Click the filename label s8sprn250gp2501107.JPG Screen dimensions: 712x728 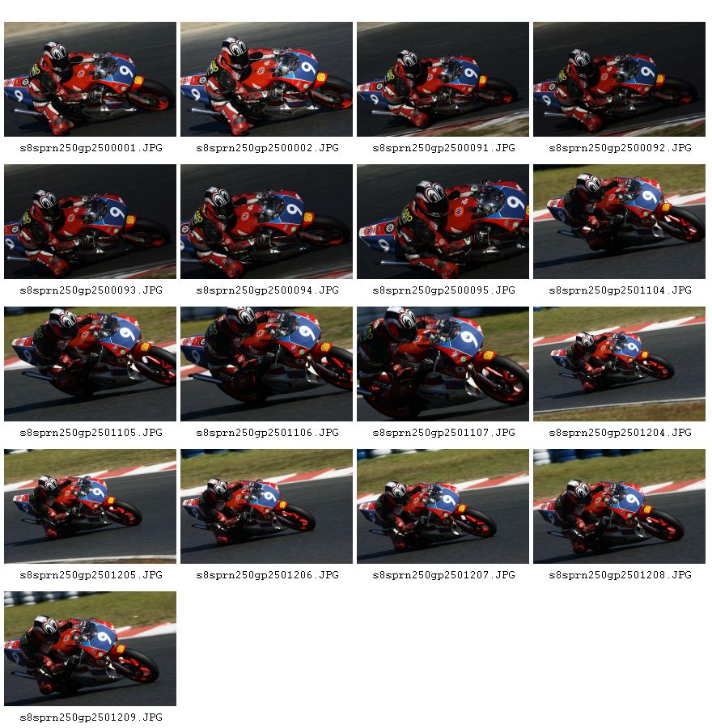(444, 433)
